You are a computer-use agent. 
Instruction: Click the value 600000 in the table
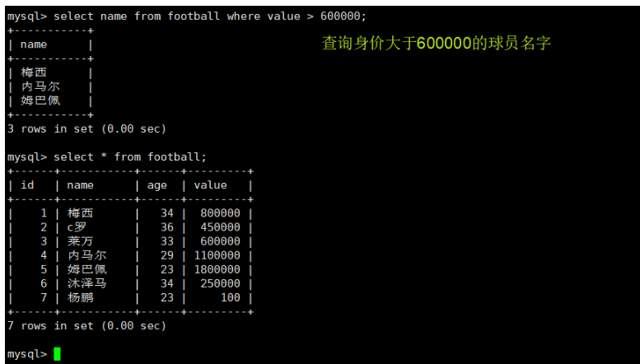[x=220, y=241]
